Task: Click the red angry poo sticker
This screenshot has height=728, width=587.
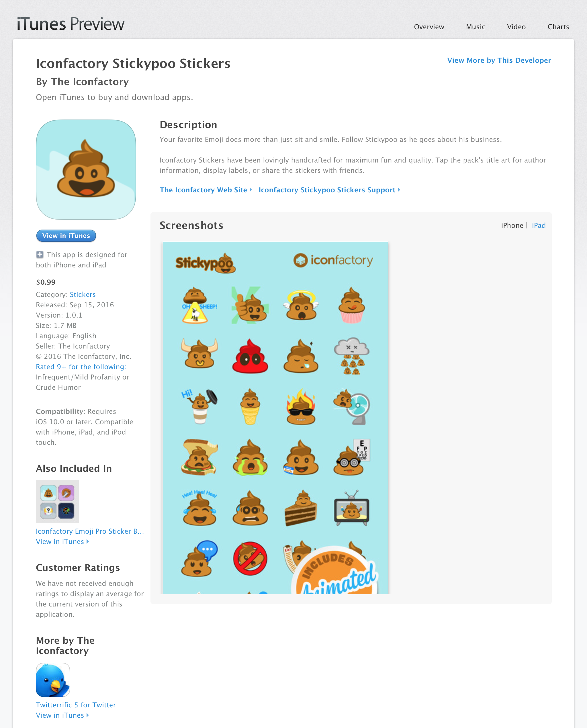Action: click(250, 356)
